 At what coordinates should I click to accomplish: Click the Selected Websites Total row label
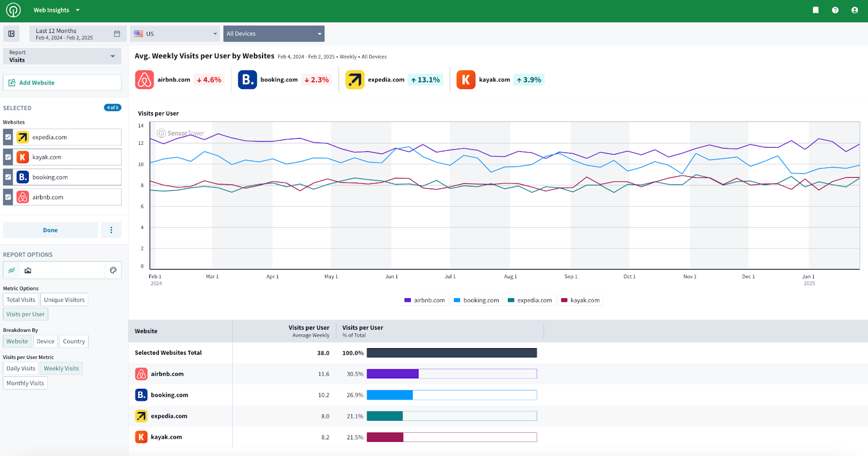click(168, 353)
